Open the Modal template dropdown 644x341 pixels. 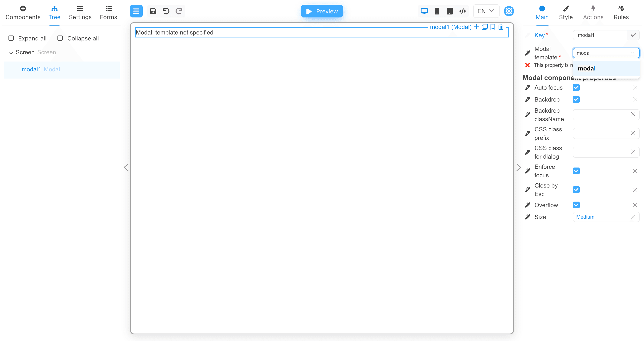coord(633,53)
